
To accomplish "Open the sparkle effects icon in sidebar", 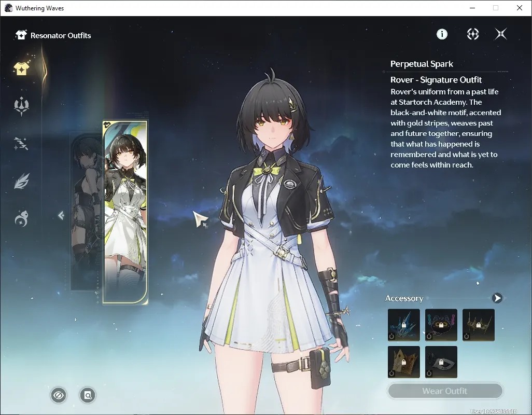I will click(x=21, y=144).
